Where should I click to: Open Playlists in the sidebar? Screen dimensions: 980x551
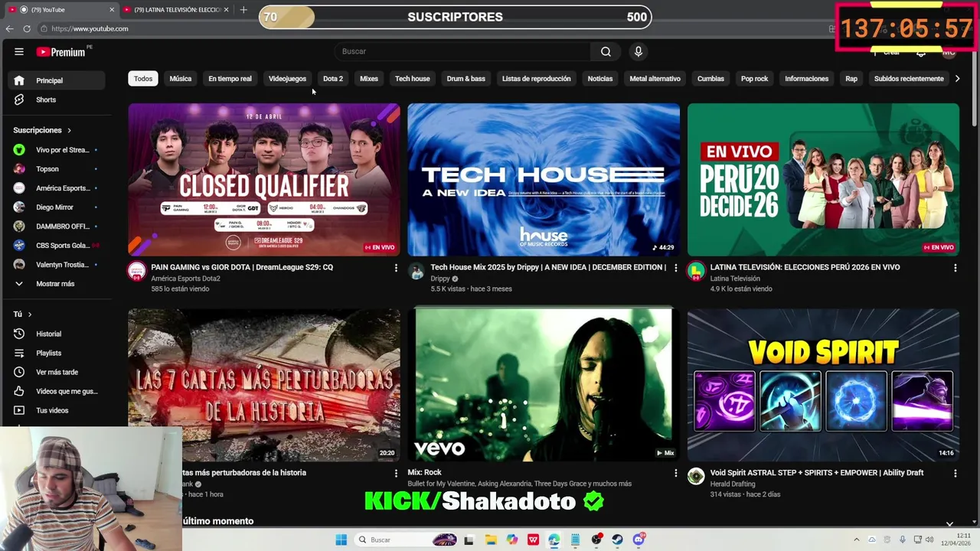pos(57,353)
